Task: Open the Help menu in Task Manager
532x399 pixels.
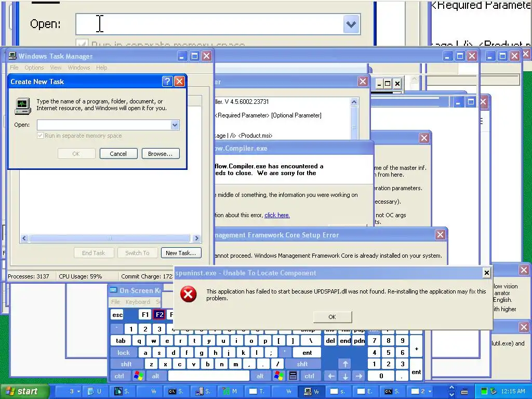Action: point(101,68)
